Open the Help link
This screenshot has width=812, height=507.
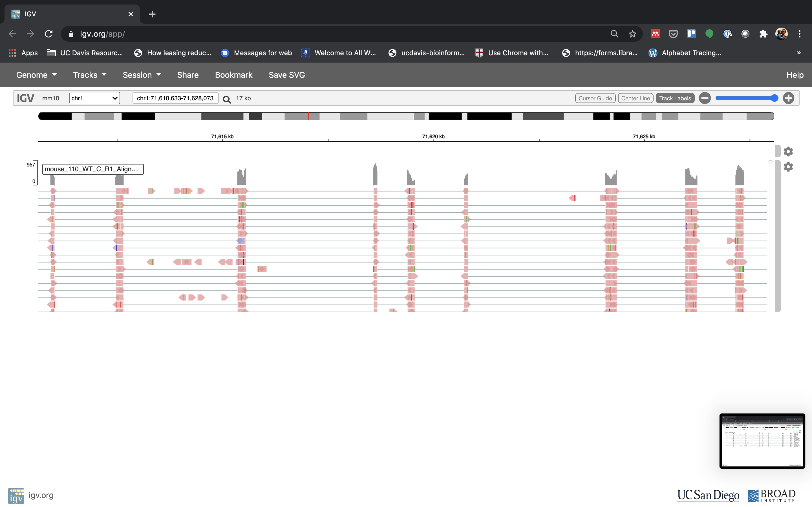tap(795, 75)
